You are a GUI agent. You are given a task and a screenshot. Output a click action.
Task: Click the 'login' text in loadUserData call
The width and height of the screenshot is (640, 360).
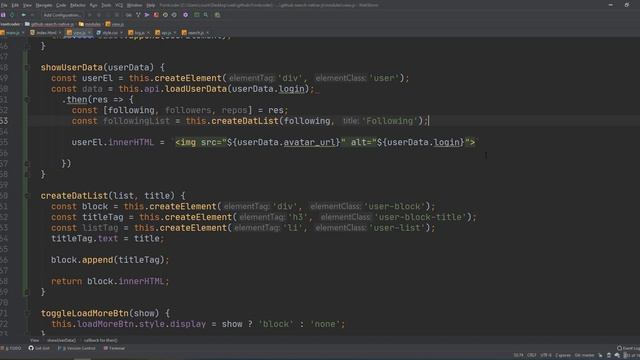click(x=291, y=89)
